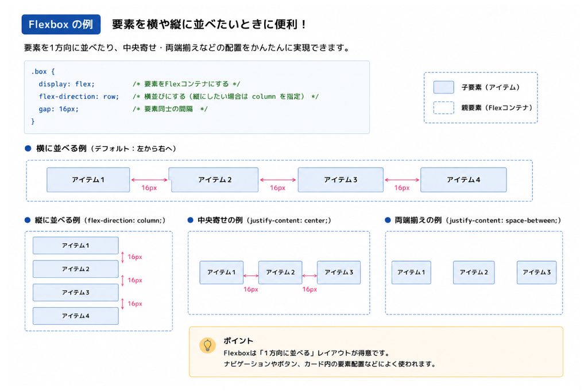Image resolution: width=588 pixels, height=392 pixels.
Task: Click アイテム2 in the space-between example
Action: click(474, 273)
